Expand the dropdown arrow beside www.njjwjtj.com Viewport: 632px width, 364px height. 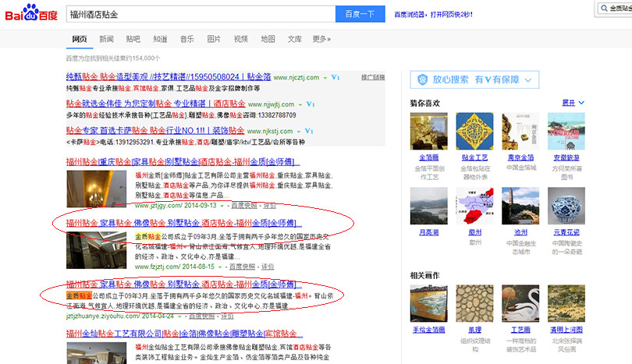[x=300, y=104]
